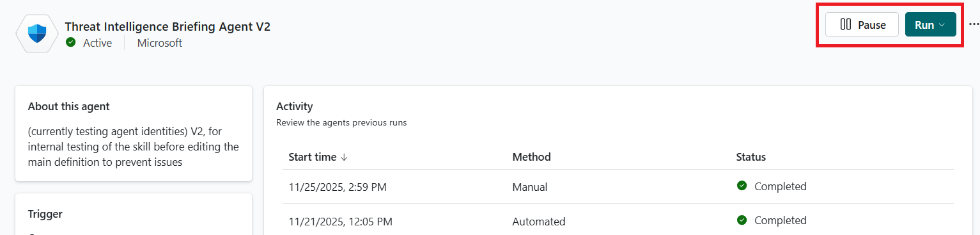Click the About this agent card
Image resolution: width=980 pixels, height=235 pixels.
(x=134, y=134)
